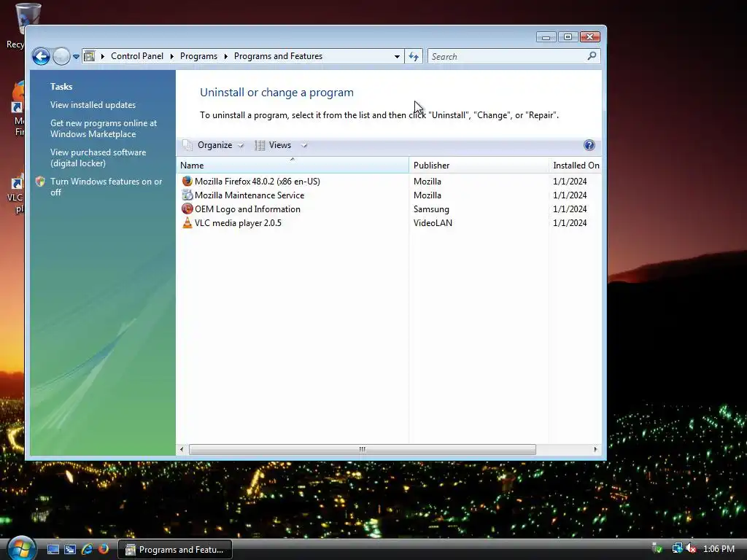Click the OEM Logo and Information icon
Image resolution: width=747 pixels, height=560 pixels.
coord(187,209)
